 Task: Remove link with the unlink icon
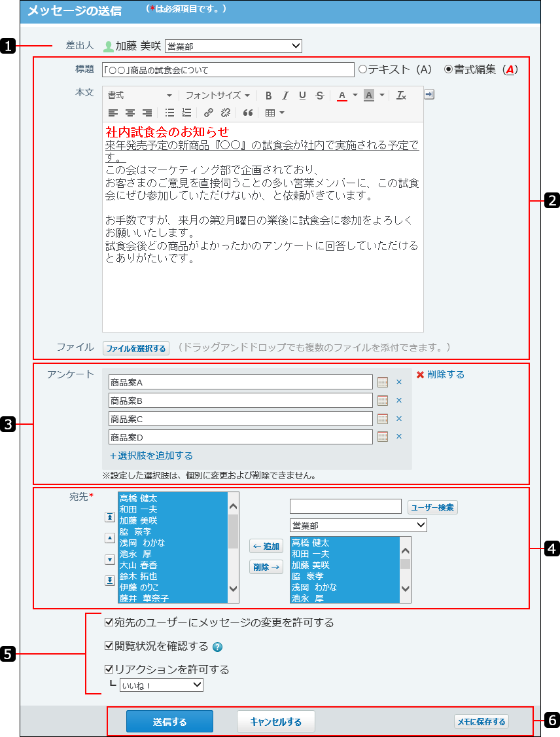(226, 113)
